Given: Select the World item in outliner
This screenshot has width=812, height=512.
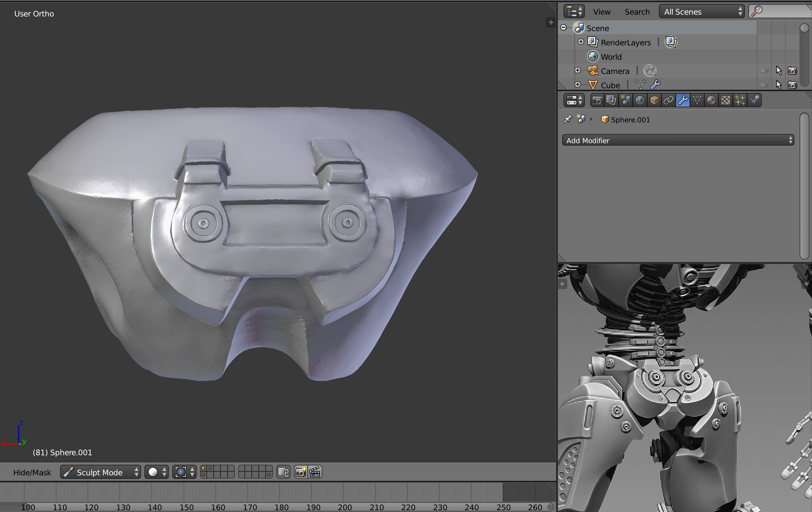Looking at the screenshot, I should coord(611,57).
